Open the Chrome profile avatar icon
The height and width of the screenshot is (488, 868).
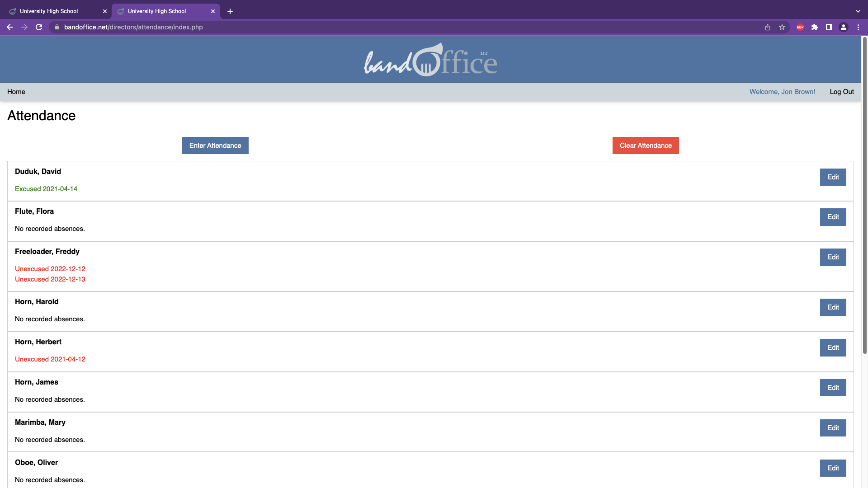point(844,27)
